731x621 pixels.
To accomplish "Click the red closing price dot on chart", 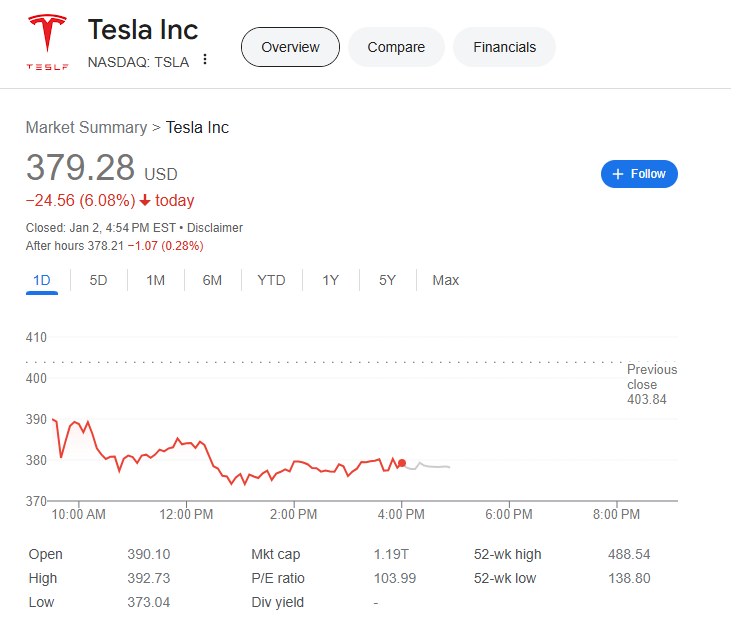I will pos(402,463).
